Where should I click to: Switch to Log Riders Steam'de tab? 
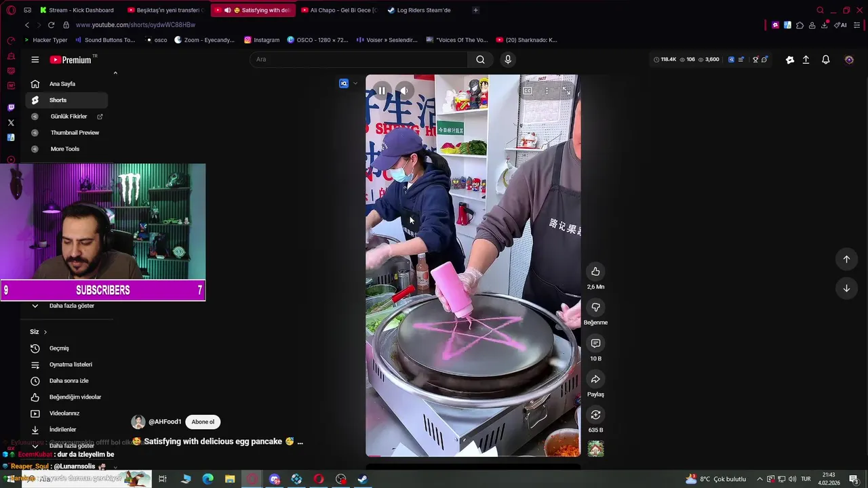point(424,10)
